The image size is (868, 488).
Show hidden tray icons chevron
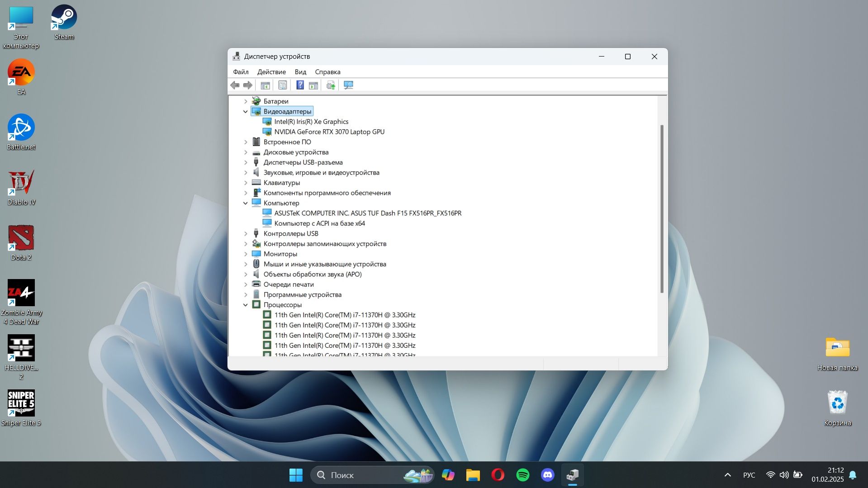point(727,475)
